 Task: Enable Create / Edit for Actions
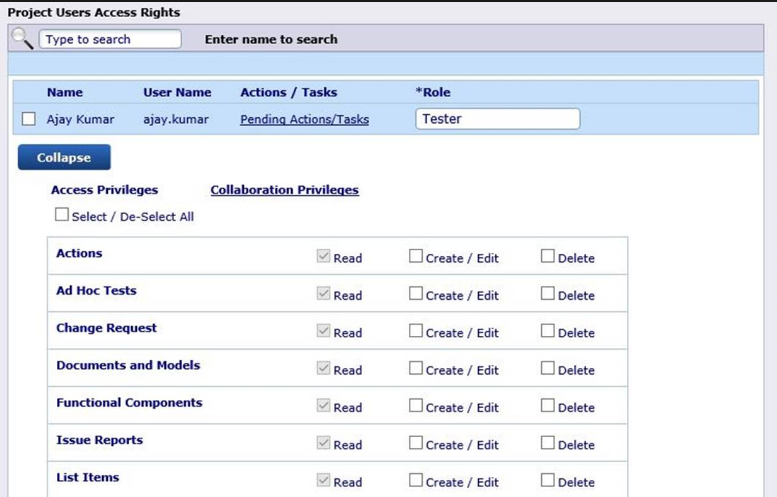coord(416,256)
